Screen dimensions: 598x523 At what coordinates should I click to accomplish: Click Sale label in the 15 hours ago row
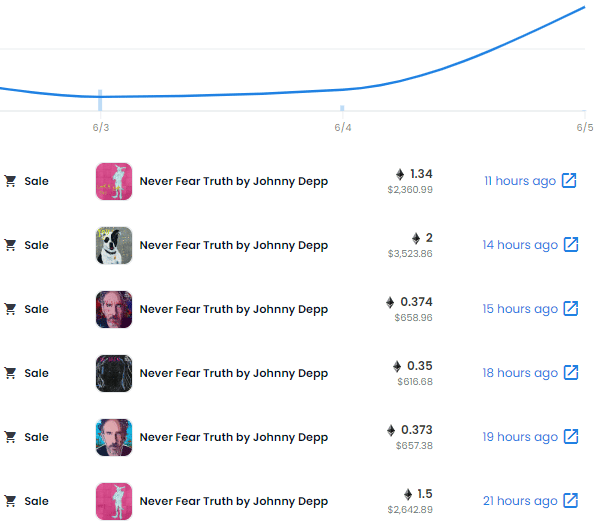pyautogui.click(x=37, y=309)
